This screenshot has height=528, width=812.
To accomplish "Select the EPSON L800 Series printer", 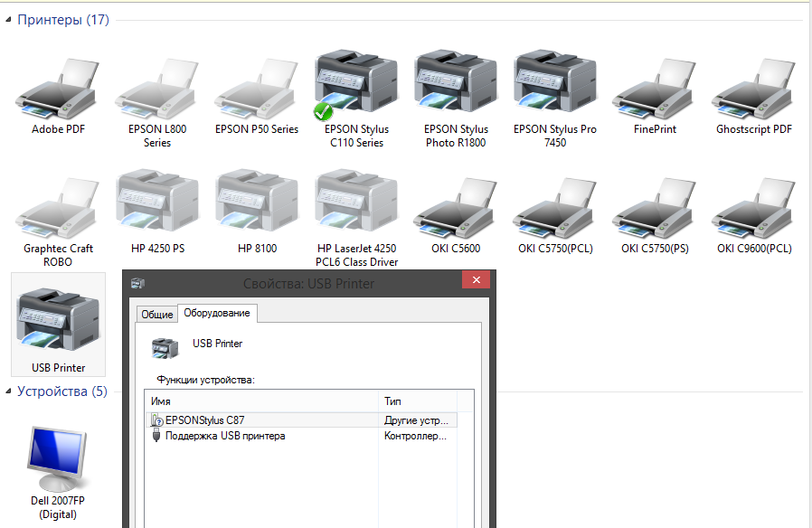I will 157,89.
